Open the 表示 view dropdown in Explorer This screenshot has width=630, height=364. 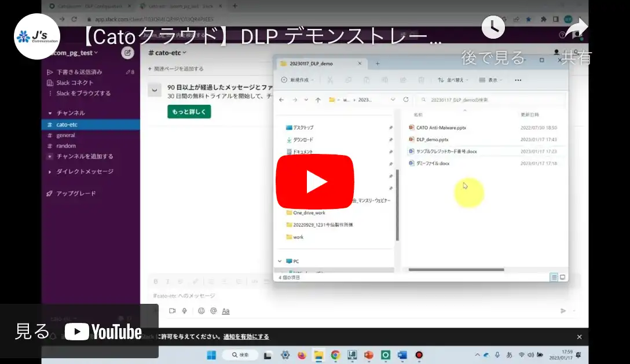point(490,80)
